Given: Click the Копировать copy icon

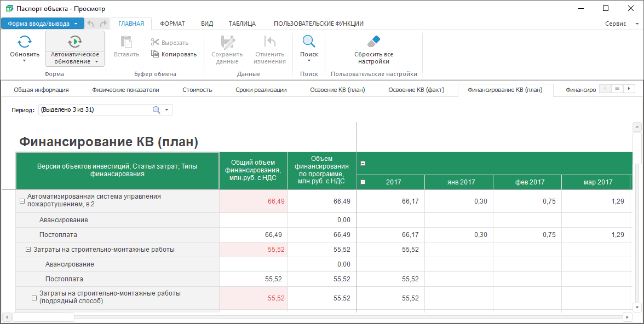Looking at the screenshot, I should click(156, 54).
